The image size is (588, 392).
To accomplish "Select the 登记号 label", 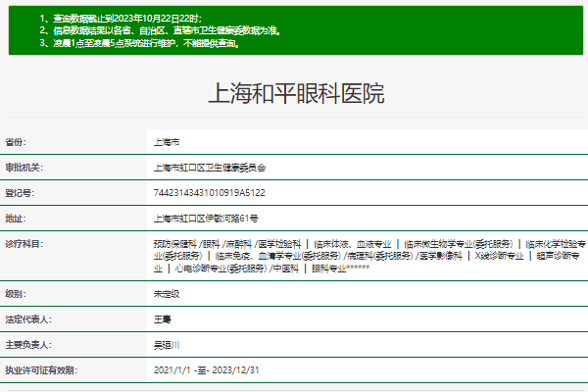I will tap(20, 193).
